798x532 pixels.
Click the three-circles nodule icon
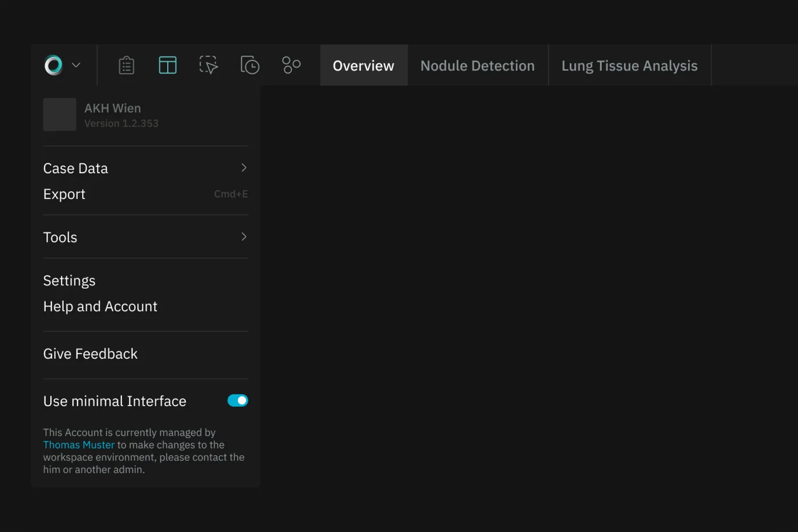(291, 65)
